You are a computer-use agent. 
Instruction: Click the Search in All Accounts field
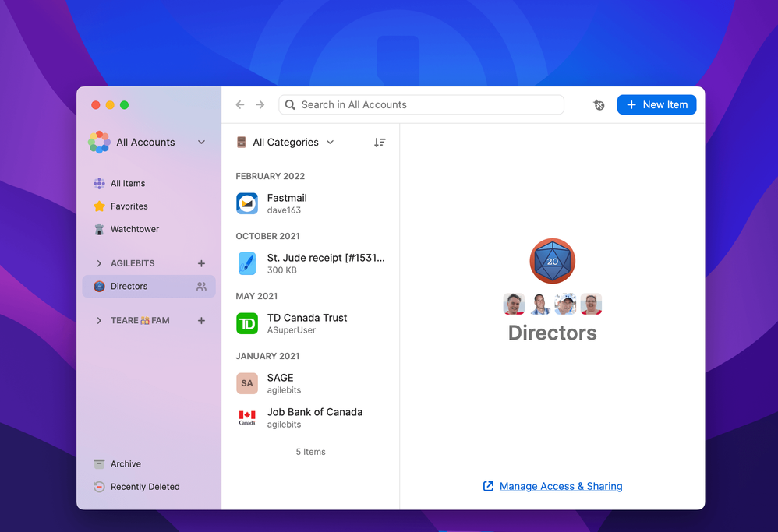pos(421,105)
